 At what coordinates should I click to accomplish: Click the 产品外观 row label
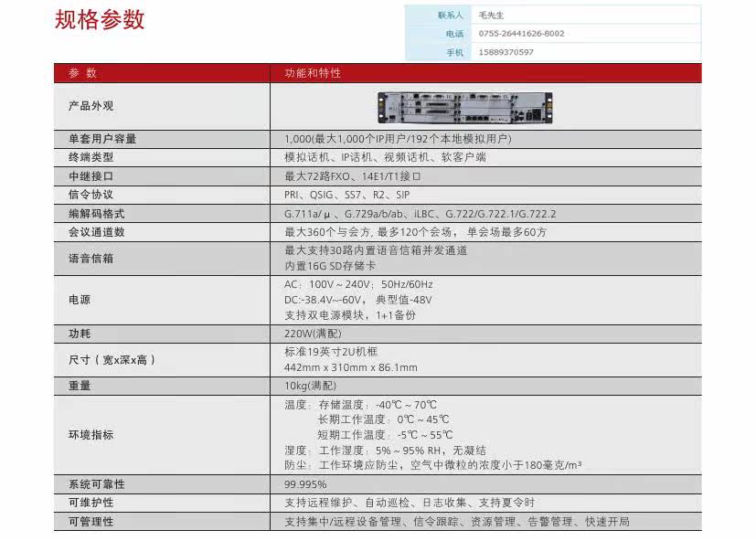click(x=91, y=106)
